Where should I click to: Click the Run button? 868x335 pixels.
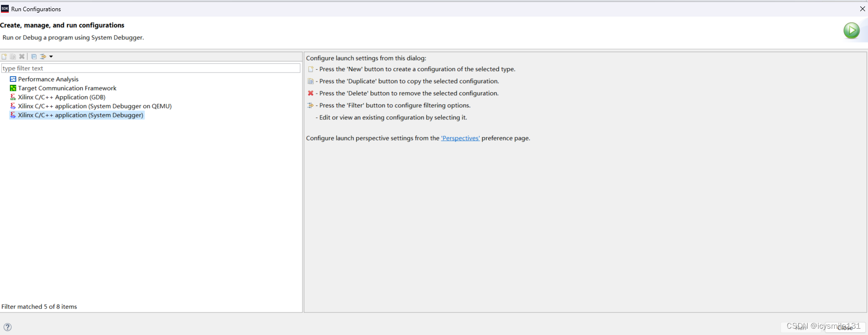click(801, 328)
